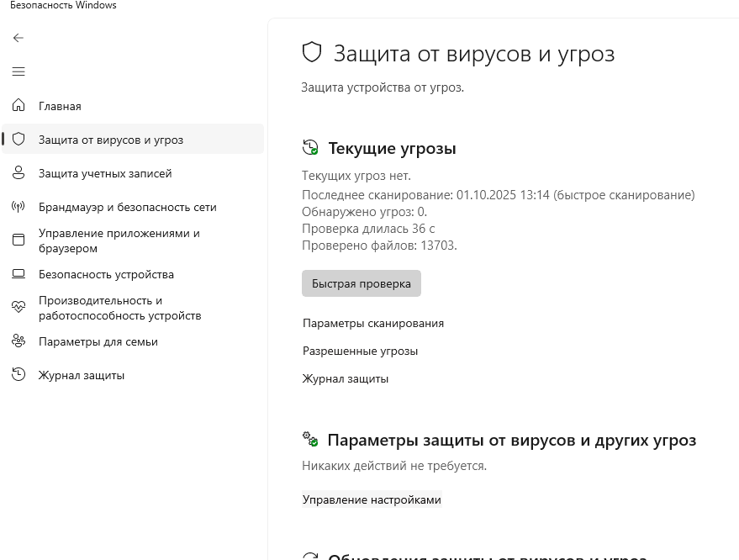Click the device security laptop icon
The image size is (739, 560).
[18, 274]
